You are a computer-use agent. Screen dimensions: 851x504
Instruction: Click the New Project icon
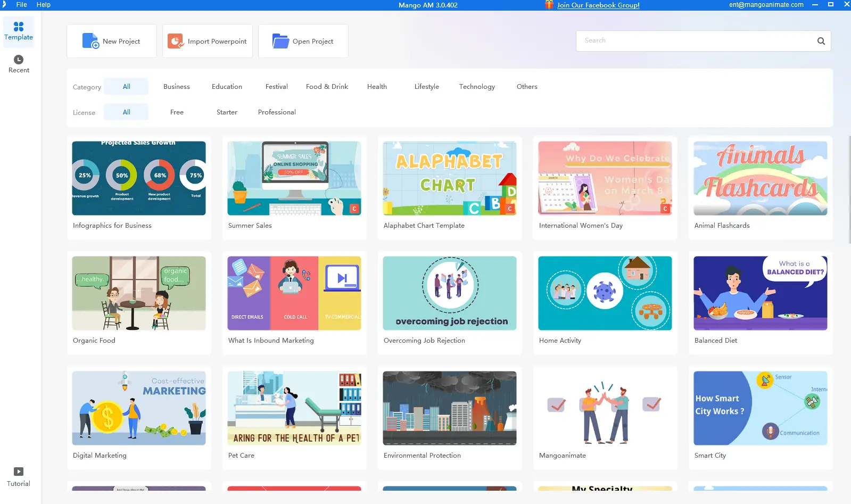point(90,41)
